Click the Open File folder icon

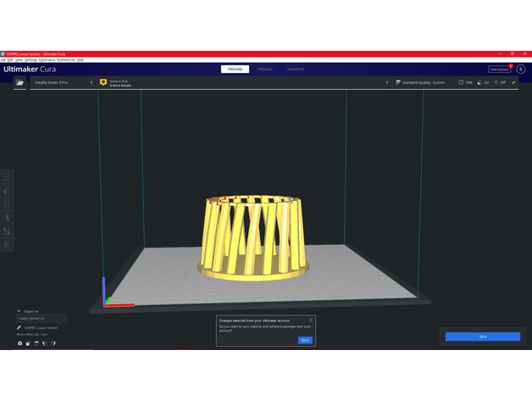pos(19,83)
